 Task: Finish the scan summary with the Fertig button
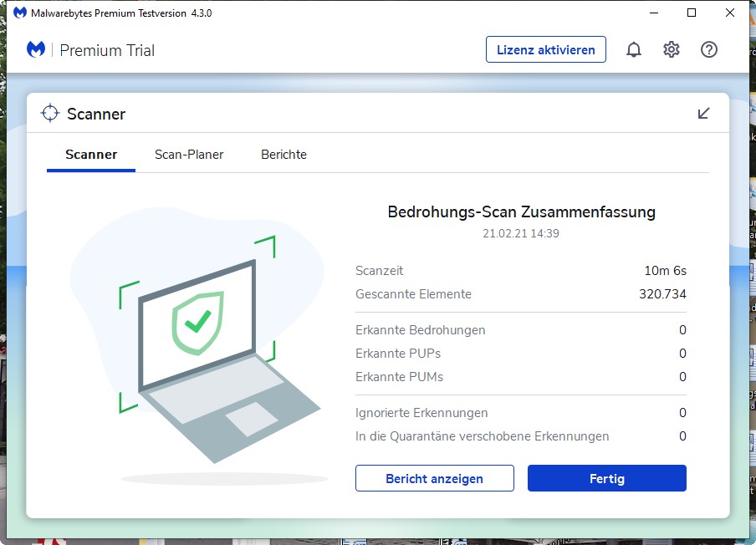[606, 478]
